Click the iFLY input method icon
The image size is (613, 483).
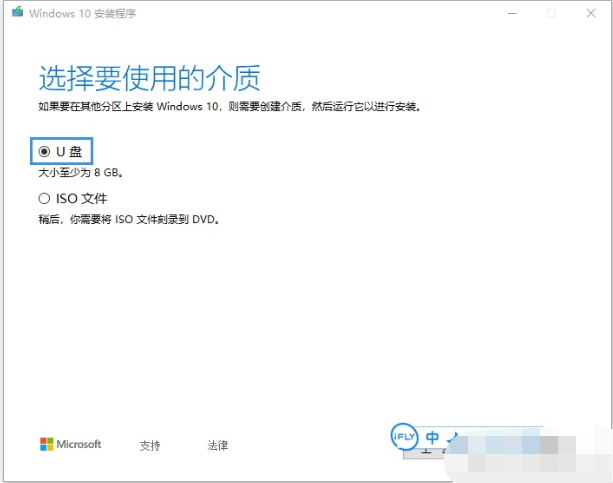[404, 436]
